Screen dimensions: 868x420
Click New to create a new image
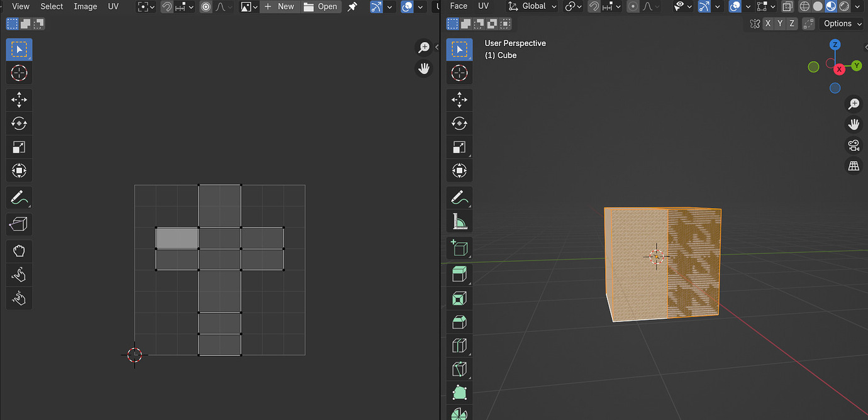click(x=281, y=6)
